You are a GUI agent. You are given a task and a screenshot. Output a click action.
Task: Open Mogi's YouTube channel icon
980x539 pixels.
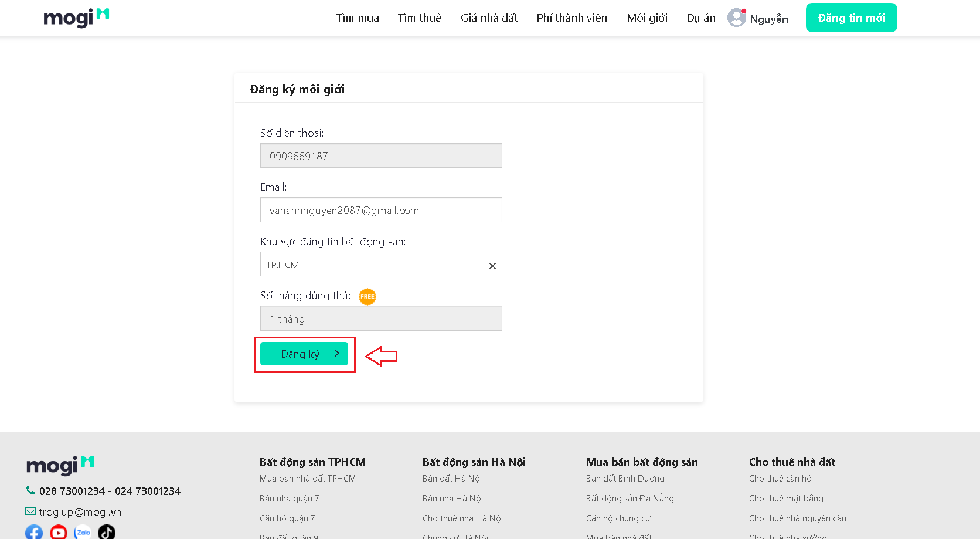click(59, 533)
